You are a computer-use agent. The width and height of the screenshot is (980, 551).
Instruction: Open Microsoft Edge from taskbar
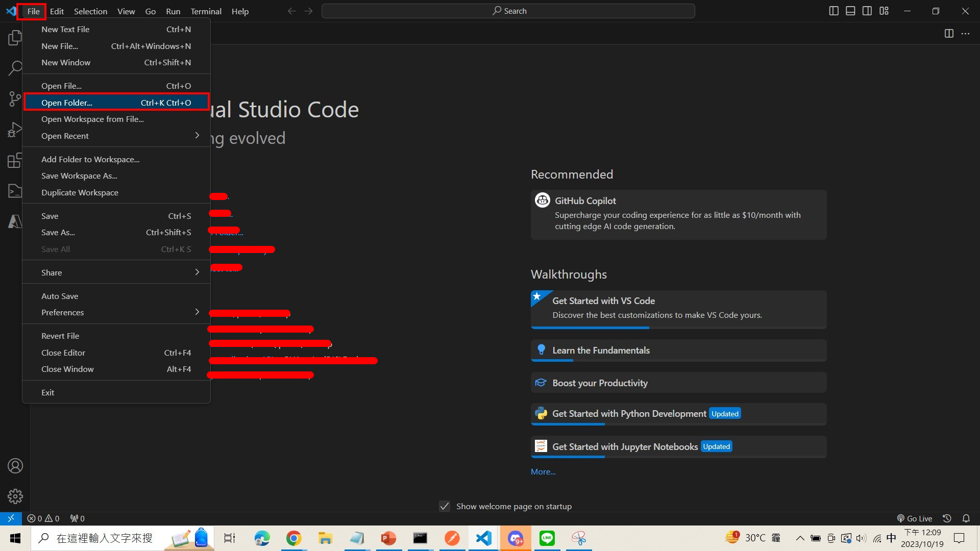click(262, 538)
